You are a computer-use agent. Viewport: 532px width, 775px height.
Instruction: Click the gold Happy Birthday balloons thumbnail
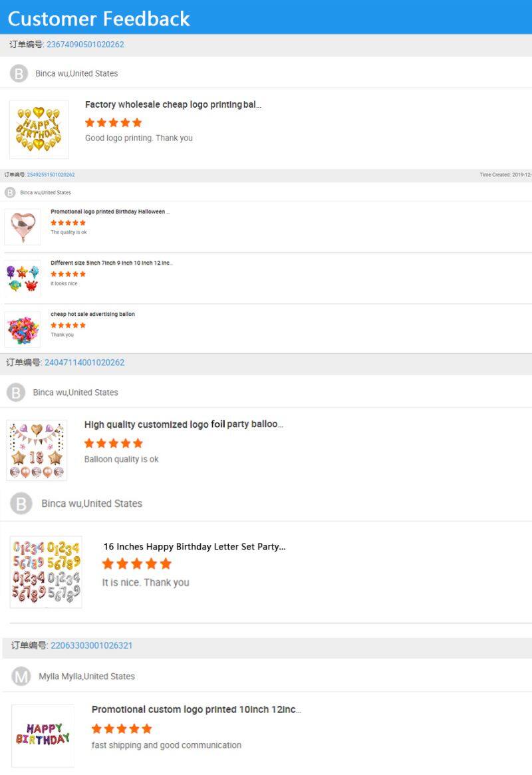pos(39,129)
